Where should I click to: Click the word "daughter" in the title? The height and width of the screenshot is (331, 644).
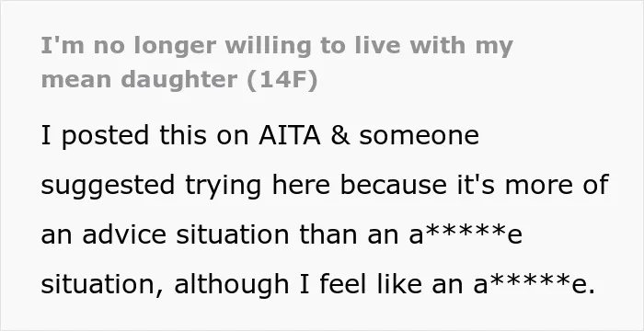179,80
